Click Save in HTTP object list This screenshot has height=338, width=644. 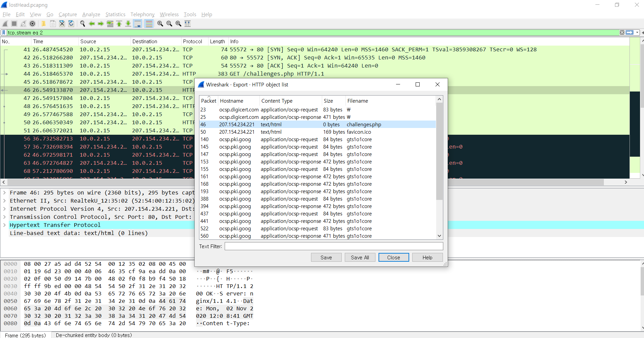(x=326, y=257)
